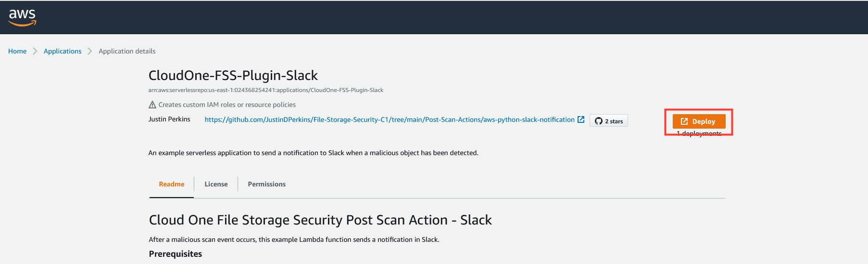The height and width of the screenshot is (264, 868).
Task: Click the external-link icon after the GitHub URL
Action: [581, 119]
